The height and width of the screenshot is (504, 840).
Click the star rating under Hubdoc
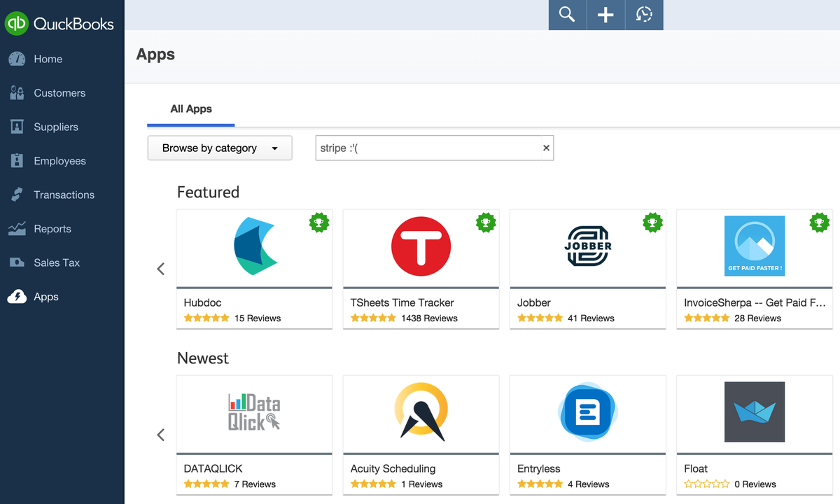click(x=206, y=318)
